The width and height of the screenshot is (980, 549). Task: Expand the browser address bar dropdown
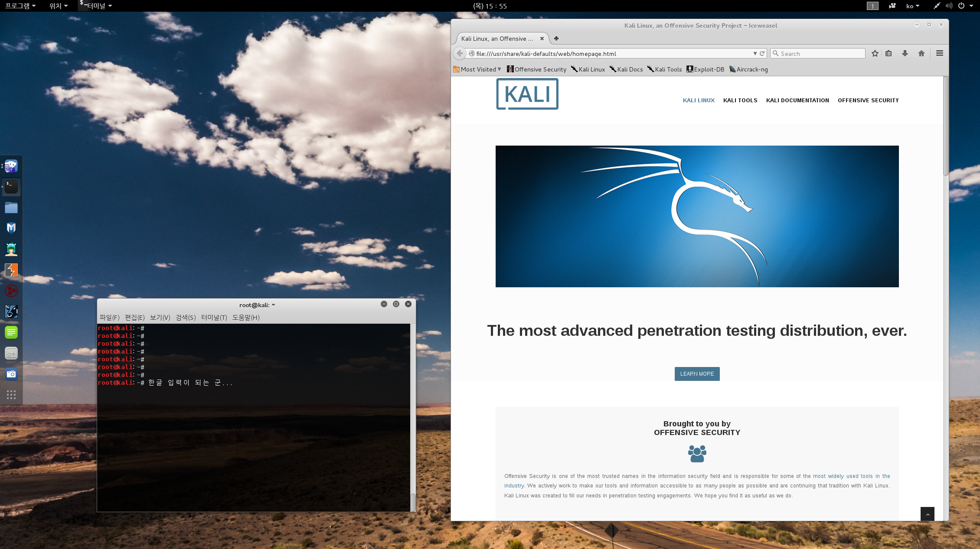755,53
